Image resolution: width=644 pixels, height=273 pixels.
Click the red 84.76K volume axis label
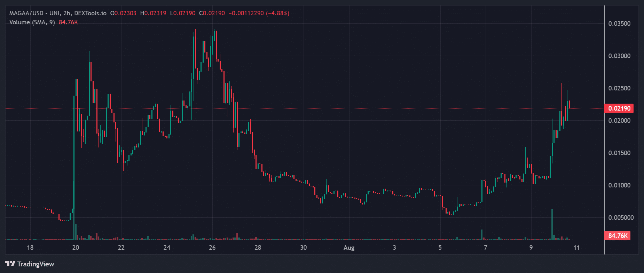(618, 235)
